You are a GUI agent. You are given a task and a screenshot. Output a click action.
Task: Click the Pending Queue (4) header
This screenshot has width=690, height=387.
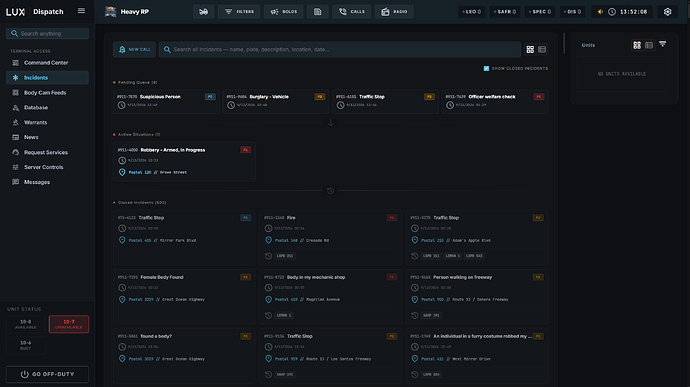pos(137,82)
